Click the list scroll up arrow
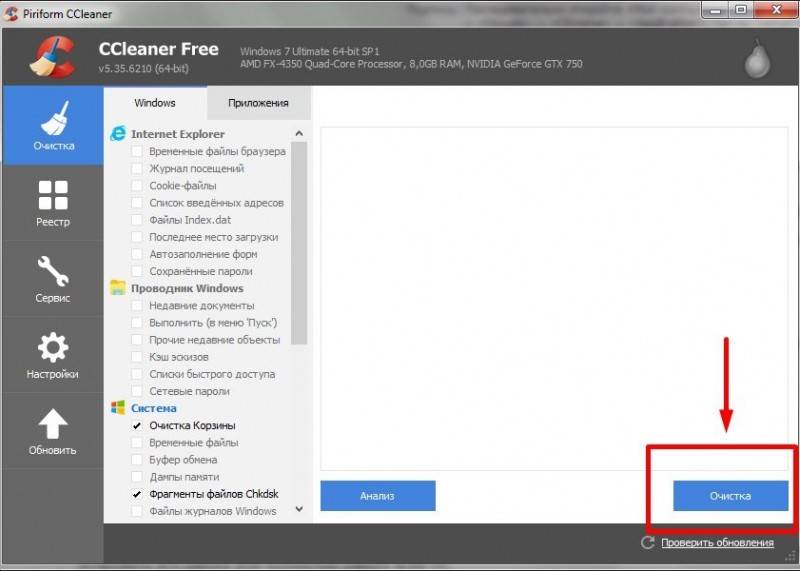This screenshot has width=800, height=571. coord(299,134)
